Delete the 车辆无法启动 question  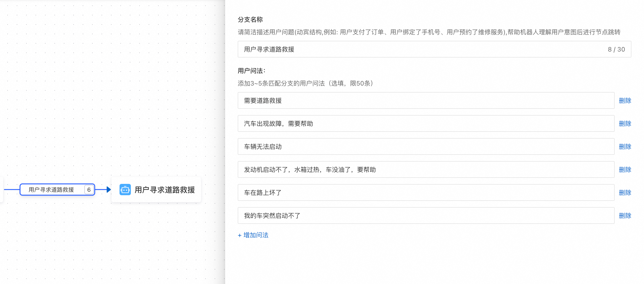click(x=625, y=146)
